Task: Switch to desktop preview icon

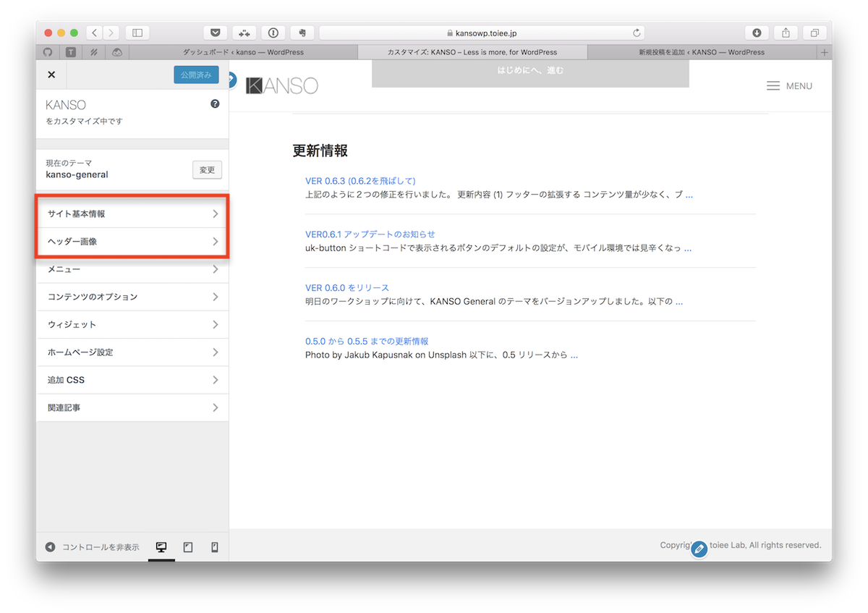Action: 161,547
